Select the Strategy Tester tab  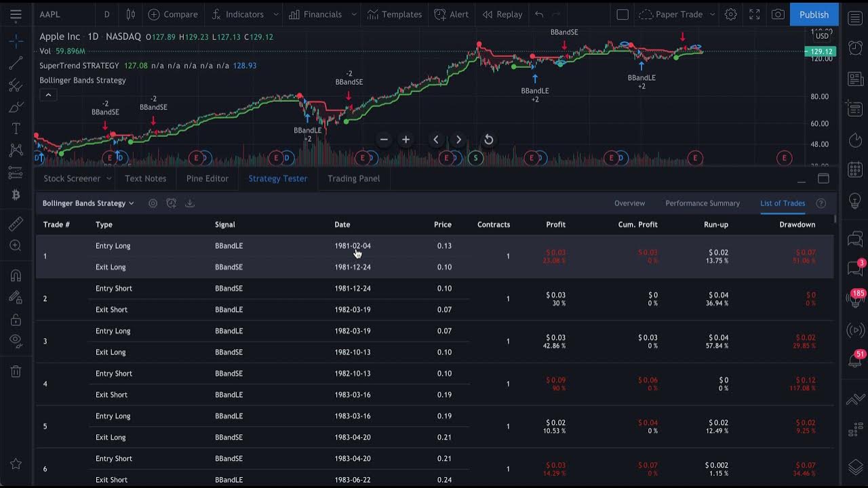[277, 179]
